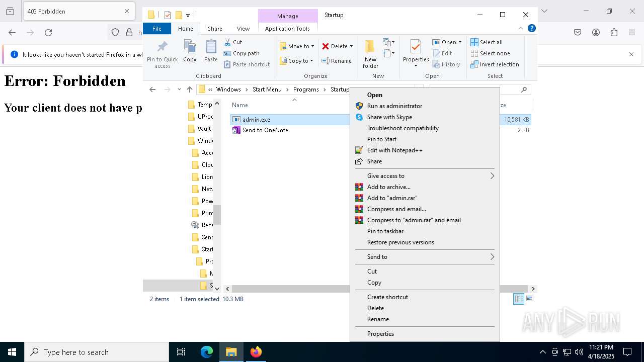Choose Add to "admin.rar"
Viewport: 644px width, 362px height.
[x=425, y=198]
